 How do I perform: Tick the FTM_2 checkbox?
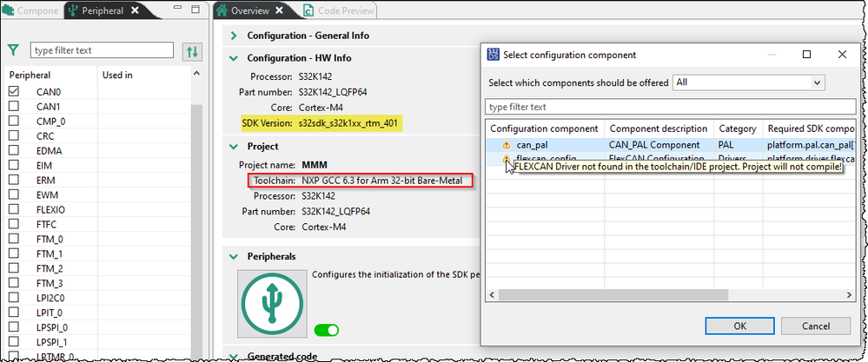click(14, 268)
